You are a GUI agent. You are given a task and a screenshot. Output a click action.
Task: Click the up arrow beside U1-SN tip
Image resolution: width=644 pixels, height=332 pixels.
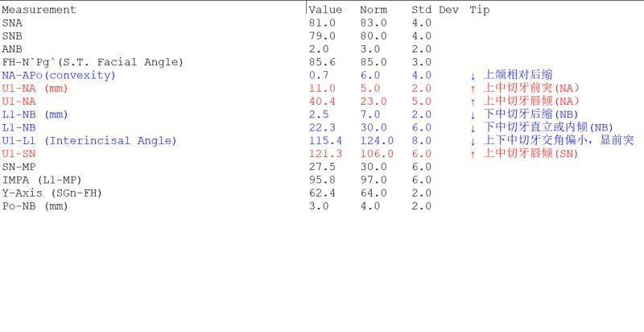click(x=473, y=155)
